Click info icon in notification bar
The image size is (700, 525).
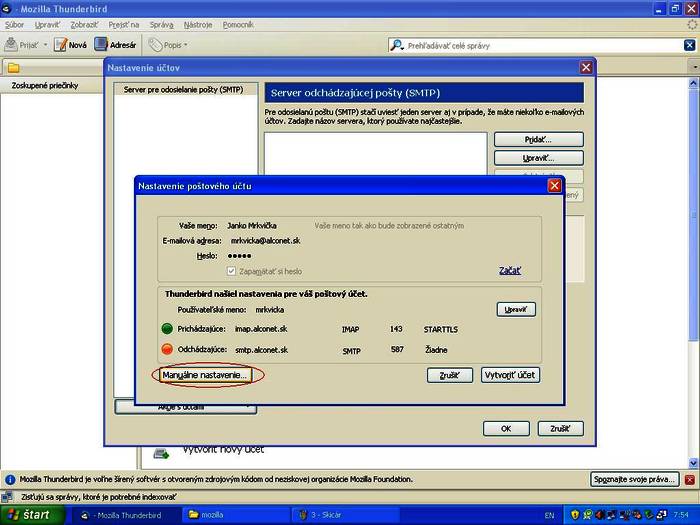click(x=10, y=480)
